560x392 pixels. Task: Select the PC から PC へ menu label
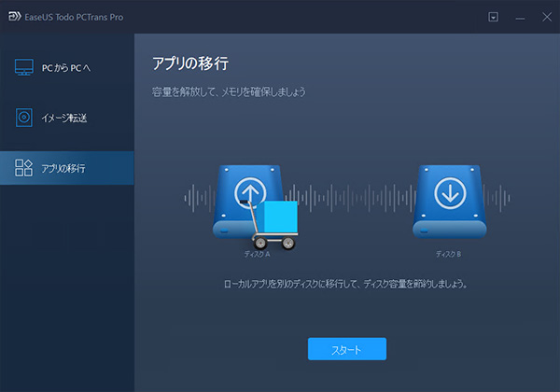[66, 68]
